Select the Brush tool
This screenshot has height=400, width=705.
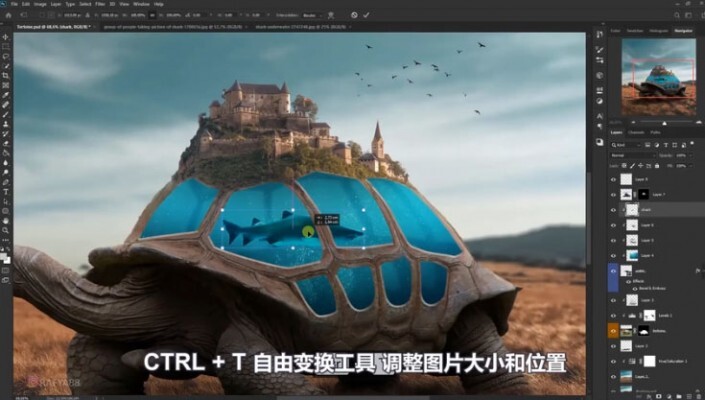(x=6, y=113)
